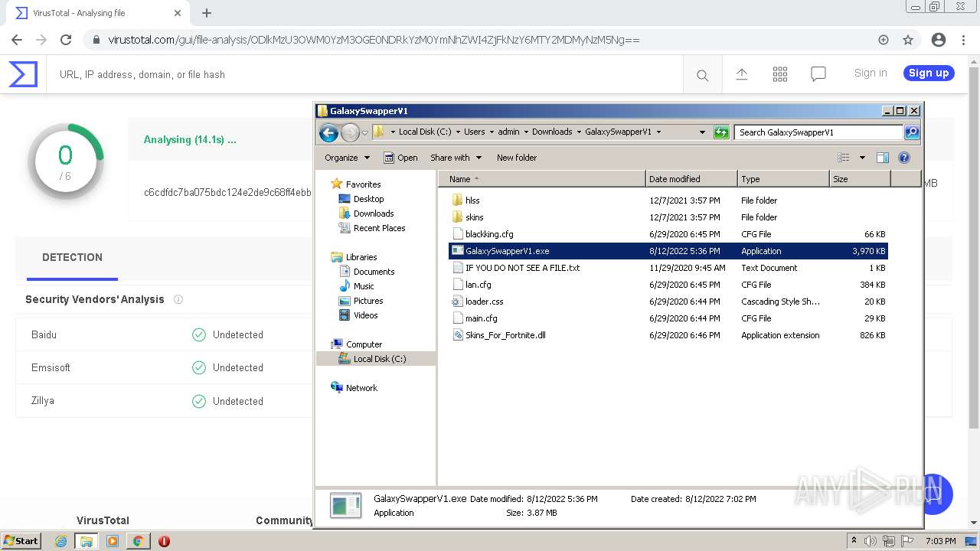The width and height of the screenshot is (980, 551).
Task: Click the upload file icon in VirusTotal
Action: click(x=742, y=74)
